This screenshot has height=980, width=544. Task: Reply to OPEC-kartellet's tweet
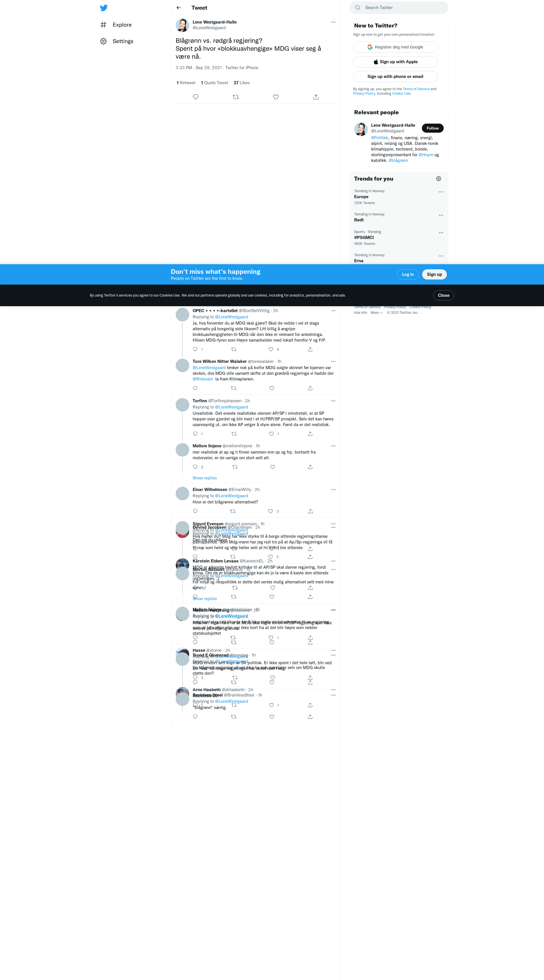pyautogui.click(x=195, y=349)
